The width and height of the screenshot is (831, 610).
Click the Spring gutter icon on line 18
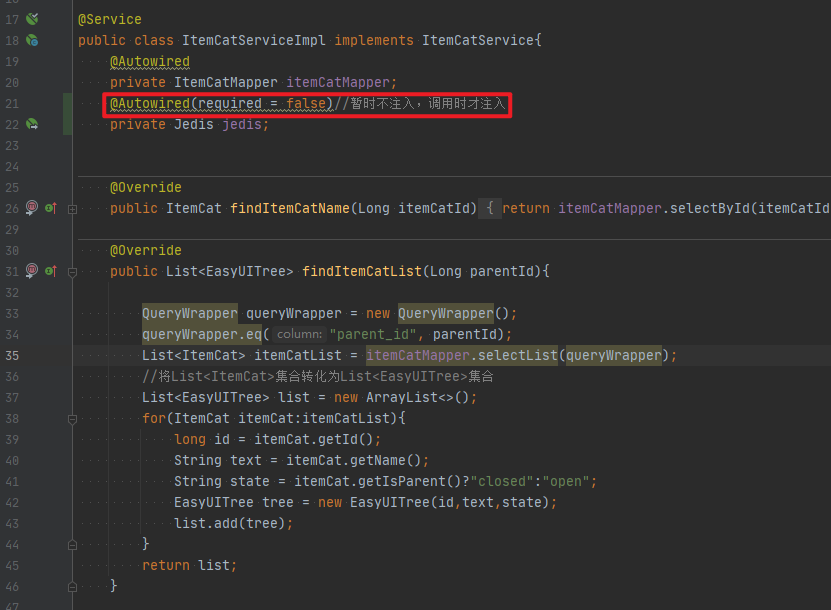pos(32,40)
